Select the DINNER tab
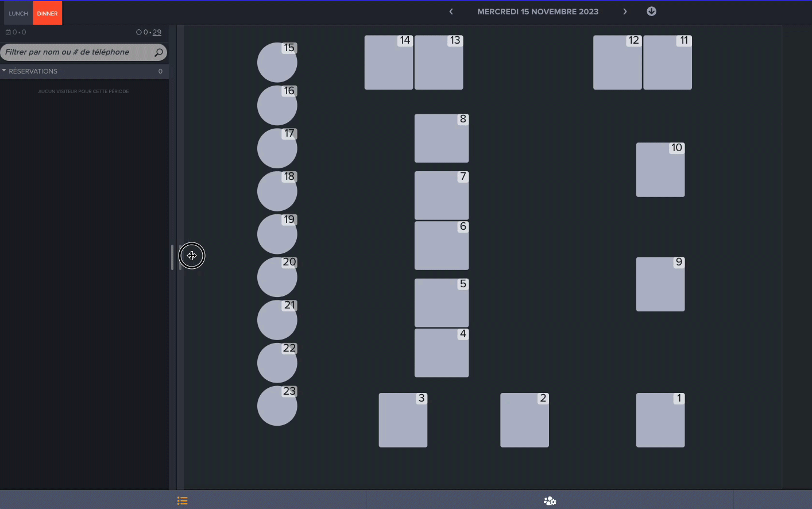 click(47, 13)
